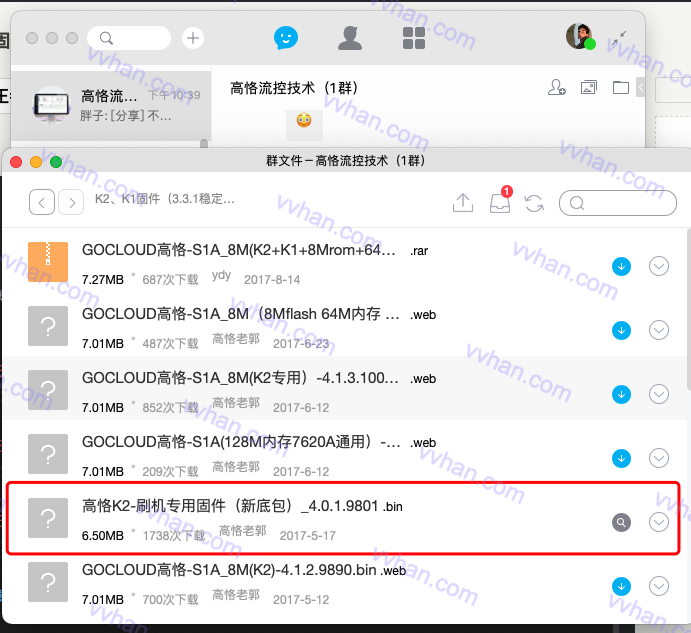Screen dimensions: 691x633
Task: Download the 128M内存7620A通用 file
Action: [x=621, y=458]
